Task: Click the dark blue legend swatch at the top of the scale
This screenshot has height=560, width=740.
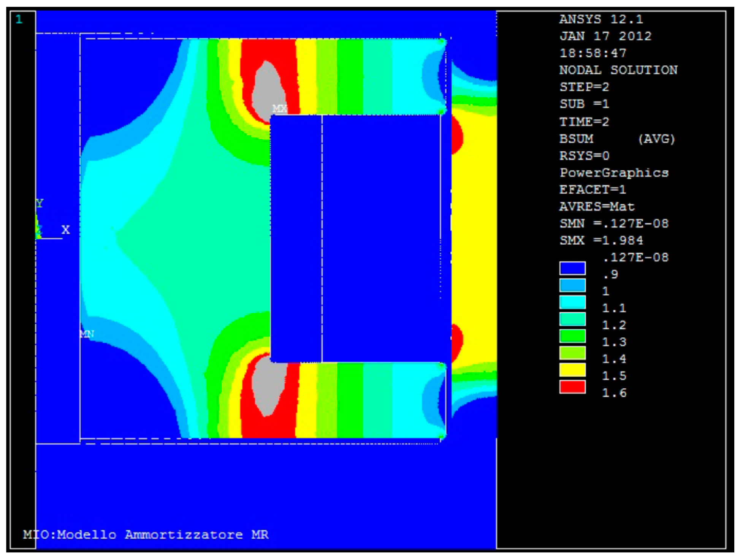Action: (x=572, y=268)
